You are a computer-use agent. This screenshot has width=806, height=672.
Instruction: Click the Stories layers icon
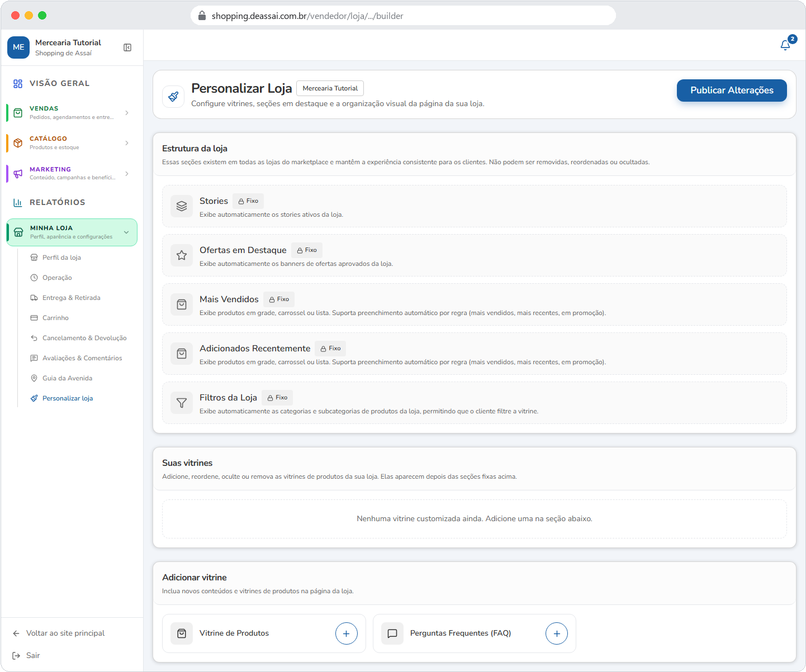click(x=182, y=206)
